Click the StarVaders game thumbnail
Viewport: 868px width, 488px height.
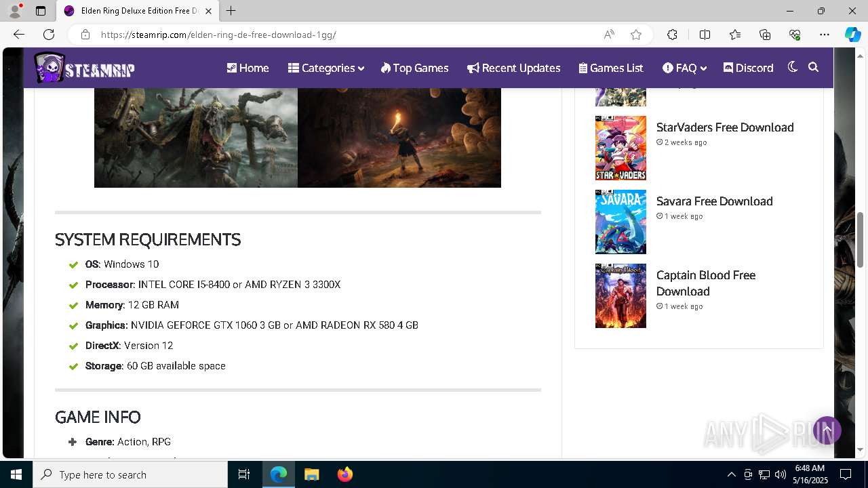click(x=620, y=148)
